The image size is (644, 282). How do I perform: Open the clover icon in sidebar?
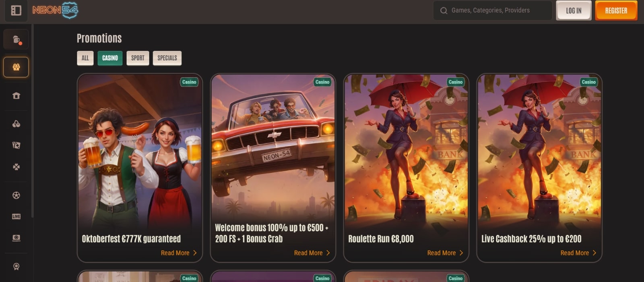click(x=16, y=167)
